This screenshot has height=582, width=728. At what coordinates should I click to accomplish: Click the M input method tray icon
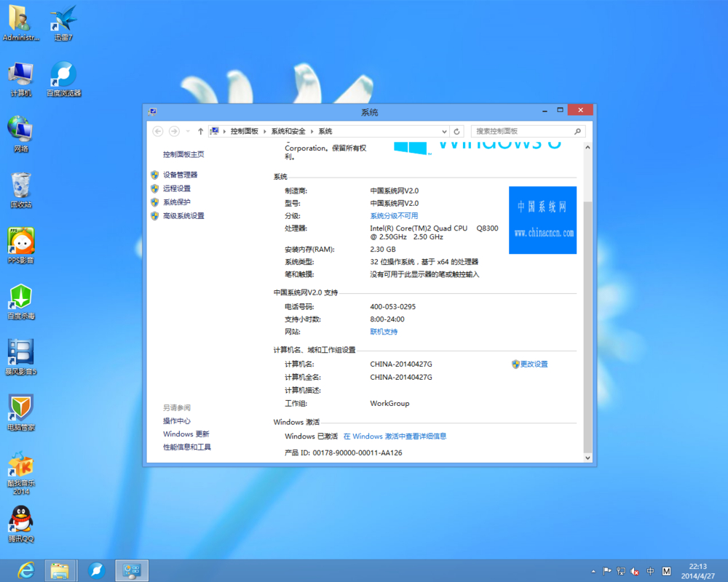pyautogui.click(x=666, y=571)
